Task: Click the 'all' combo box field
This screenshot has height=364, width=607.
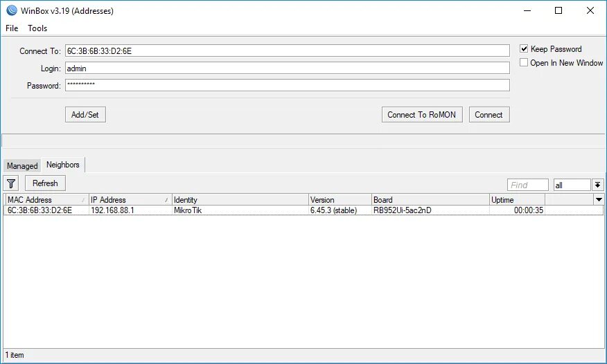Action: coord(572,185)
